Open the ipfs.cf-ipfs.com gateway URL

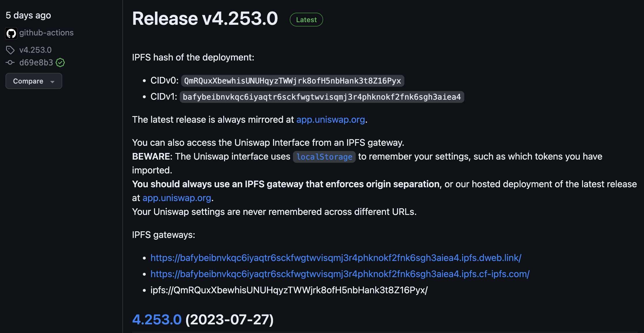(x=340, y=274)
